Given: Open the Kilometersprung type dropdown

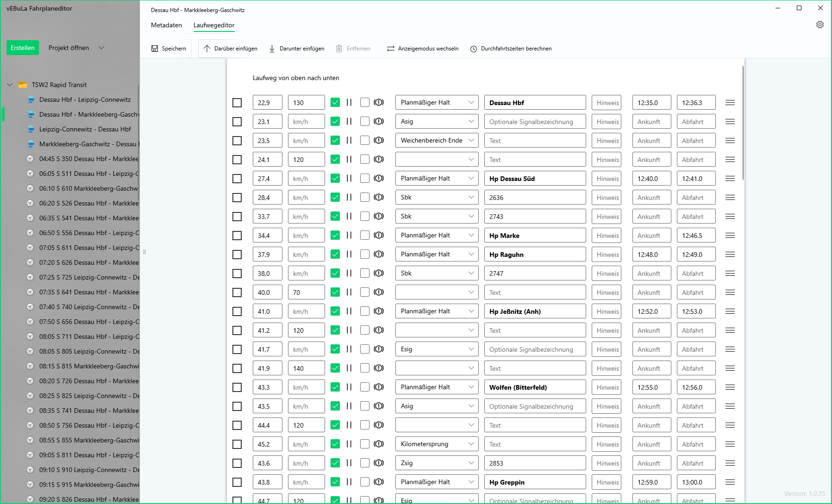Looking at the screenshot, I should [x=437, y=444].
